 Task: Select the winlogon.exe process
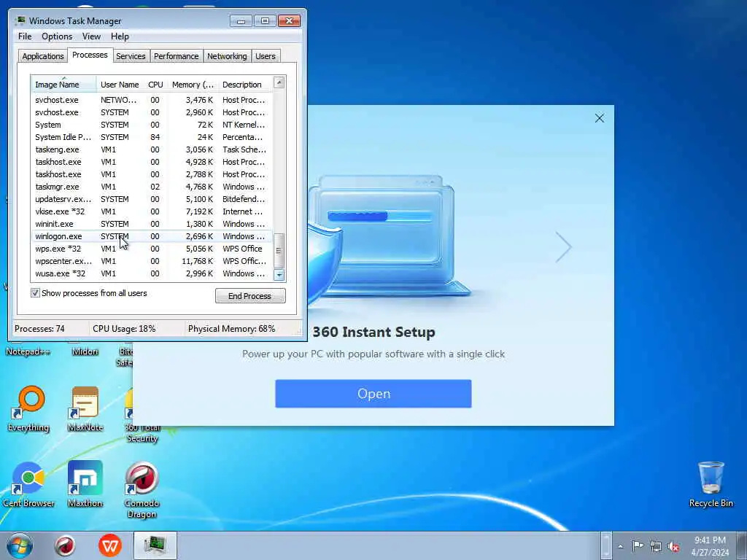coord(152,236)
